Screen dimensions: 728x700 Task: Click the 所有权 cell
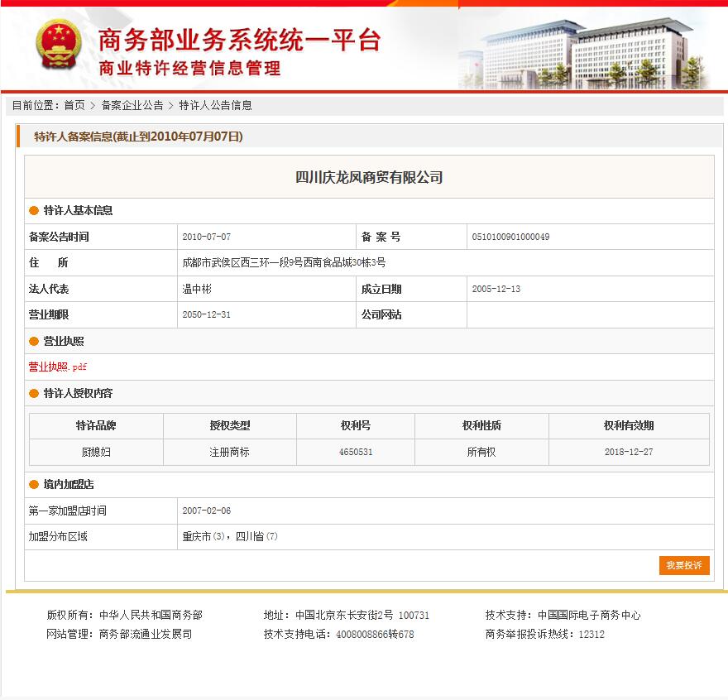coord(481,452)
